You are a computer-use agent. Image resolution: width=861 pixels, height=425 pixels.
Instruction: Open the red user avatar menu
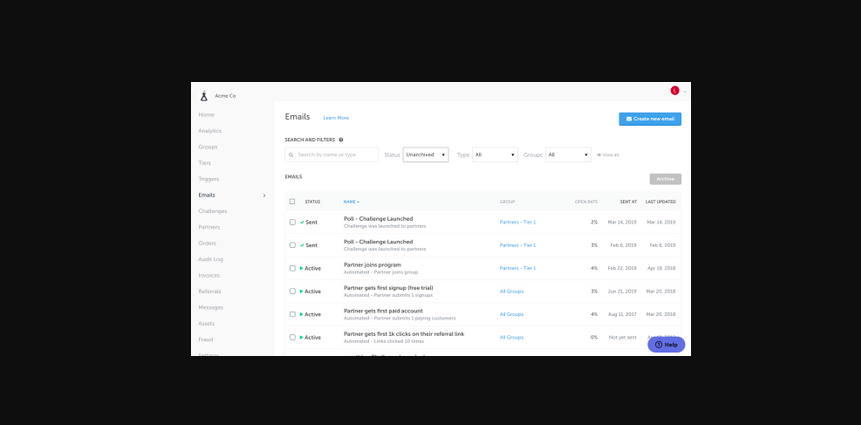coord(675,91)
